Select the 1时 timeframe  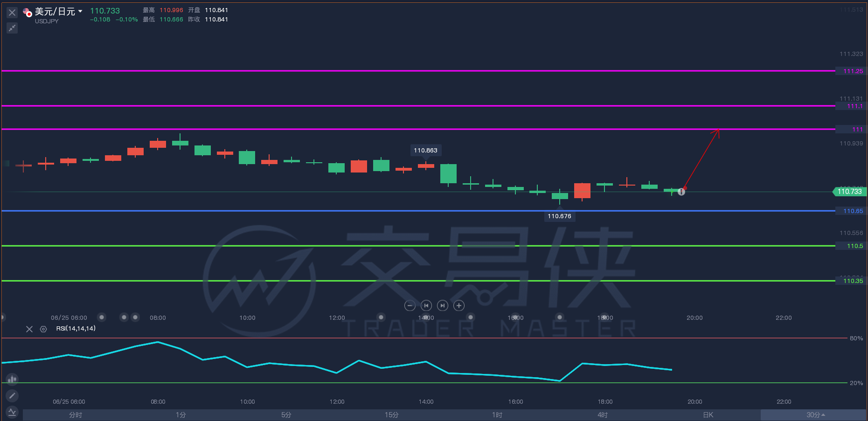[497, 415]
